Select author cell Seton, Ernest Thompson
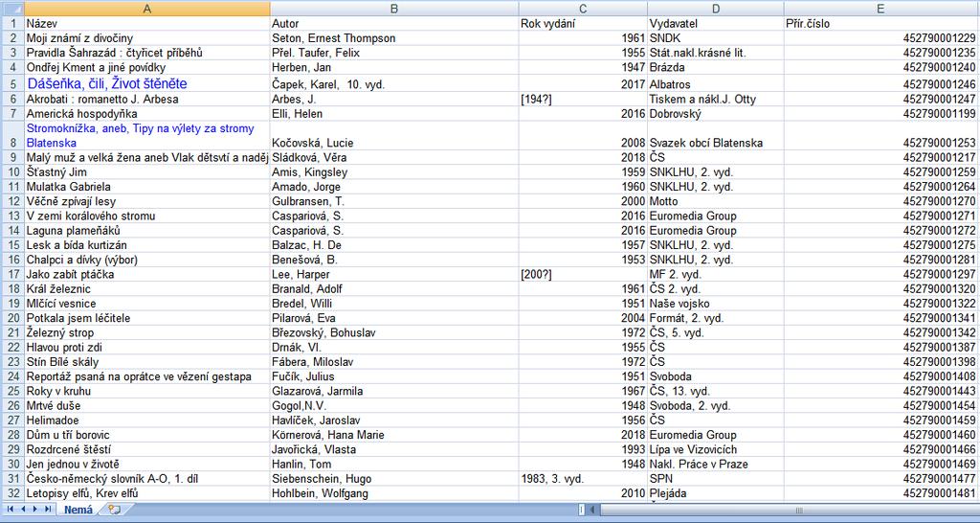Image resolution: width=980 pixels, height=523 pixels. (394, 38)
